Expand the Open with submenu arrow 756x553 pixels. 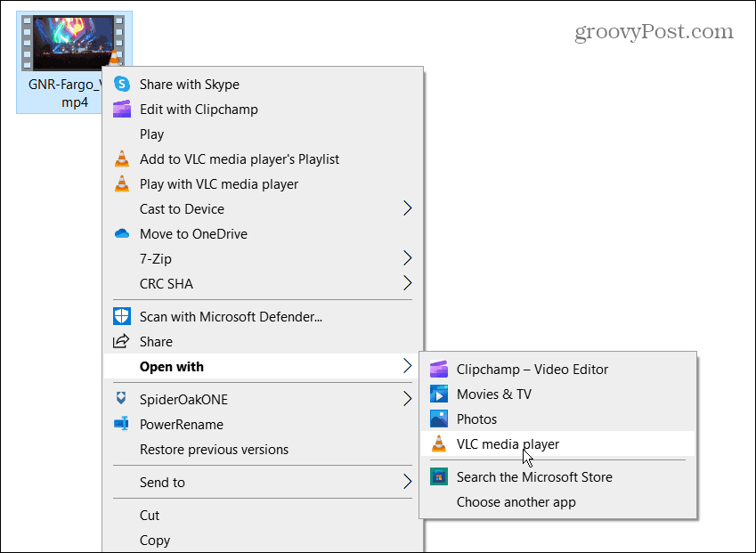tap(408, 366)
